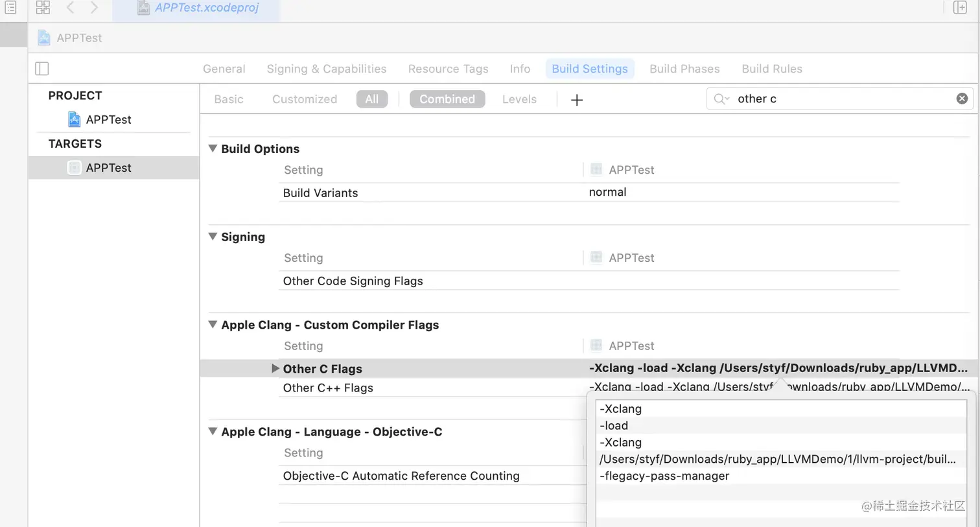Switch to Combined view
This screenshot has height=527, width=980.
pyautogui.click(x=447, y=99)
